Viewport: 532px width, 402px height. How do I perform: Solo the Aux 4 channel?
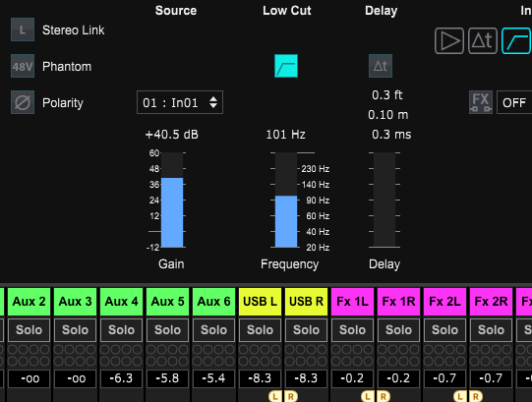[x=121, y=329]
